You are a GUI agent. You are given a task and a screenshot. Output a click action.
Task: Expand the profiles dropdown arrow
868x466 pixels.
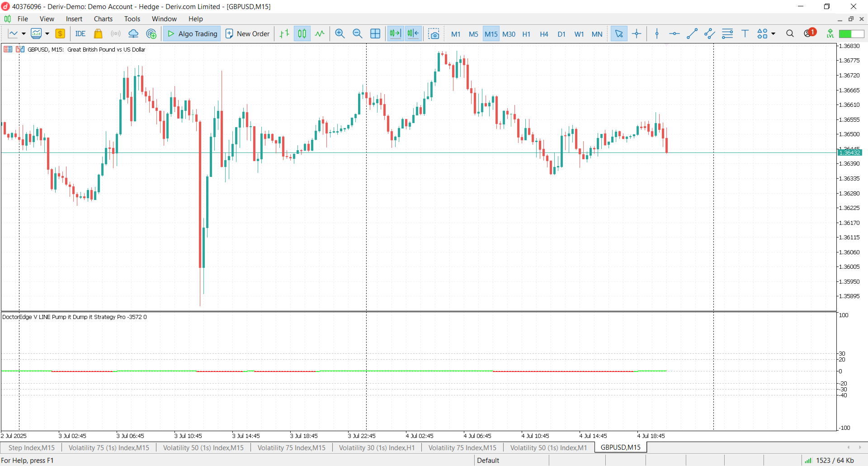pos(47,33)
